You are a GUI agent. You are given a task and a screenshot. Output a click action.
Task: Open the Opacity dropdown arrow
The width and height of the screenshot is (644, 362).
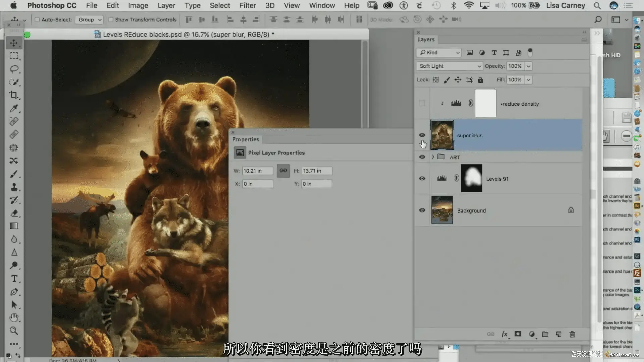click(x=528, y=66)
